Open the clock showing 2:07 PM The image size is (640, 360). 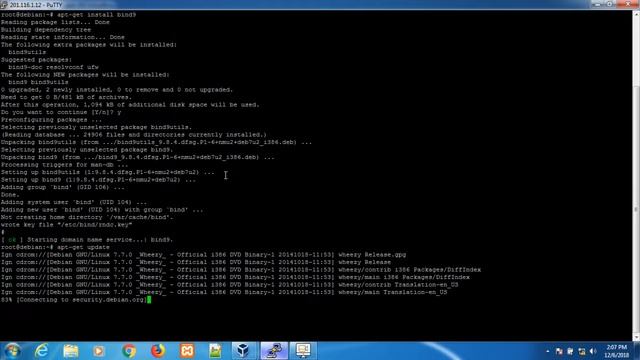click(x=617, y=351)
